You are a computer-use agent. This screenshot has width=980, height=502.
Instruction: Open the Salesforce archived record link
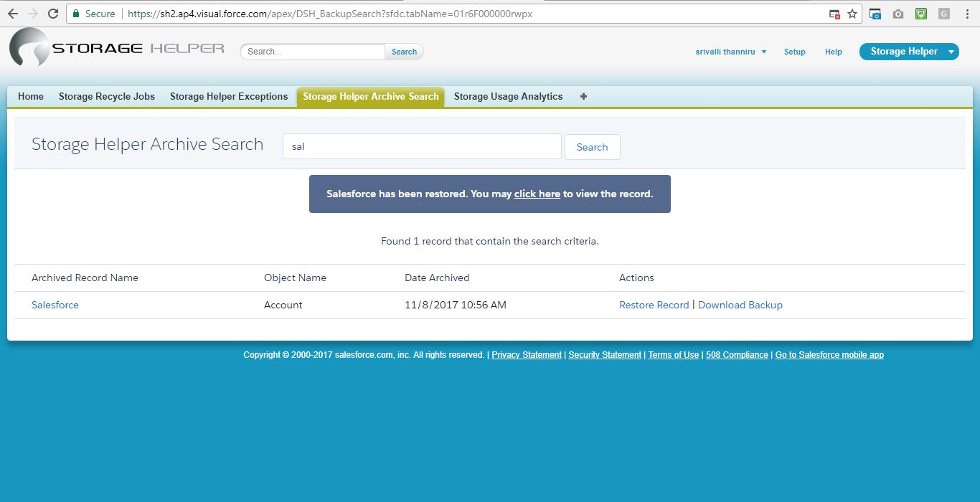pyautogui.click(x=55, y=305)
